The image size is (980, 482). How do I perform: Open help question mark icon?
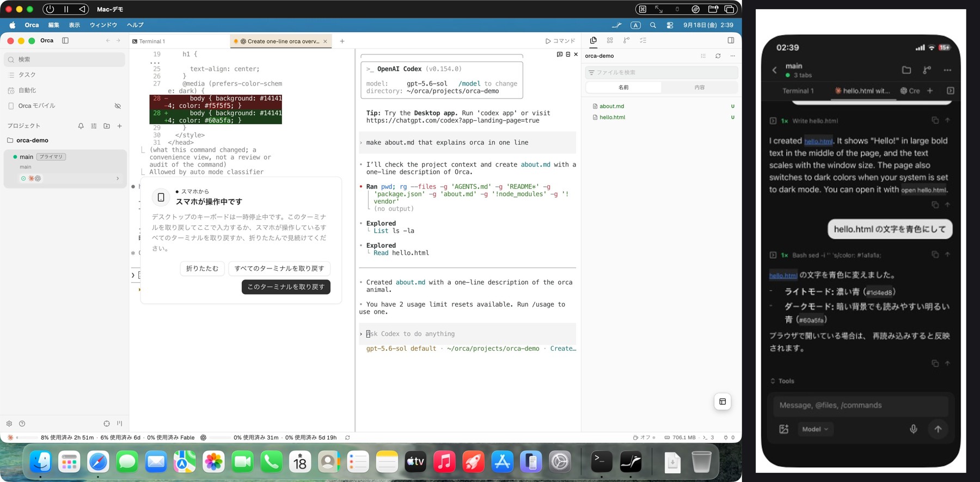22,424
